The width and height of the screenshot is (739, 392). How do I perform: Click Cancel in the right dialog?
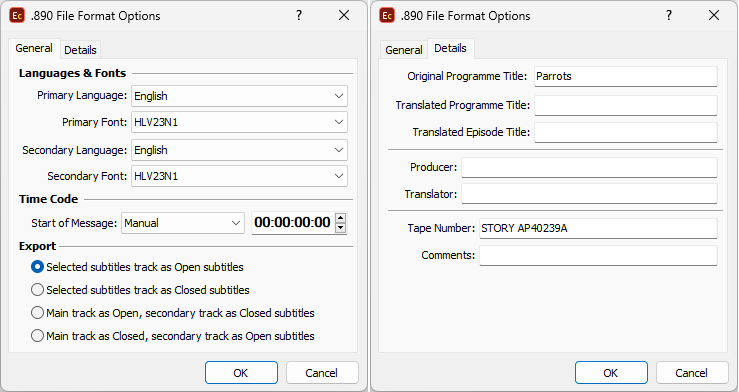point(692,373)
